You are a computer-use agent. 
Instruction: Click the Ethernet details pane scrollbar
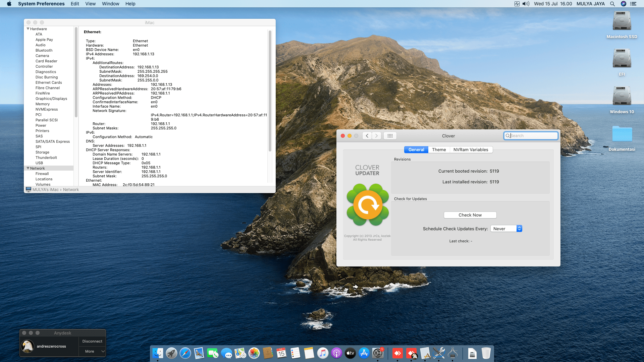(x=270, y=90)
